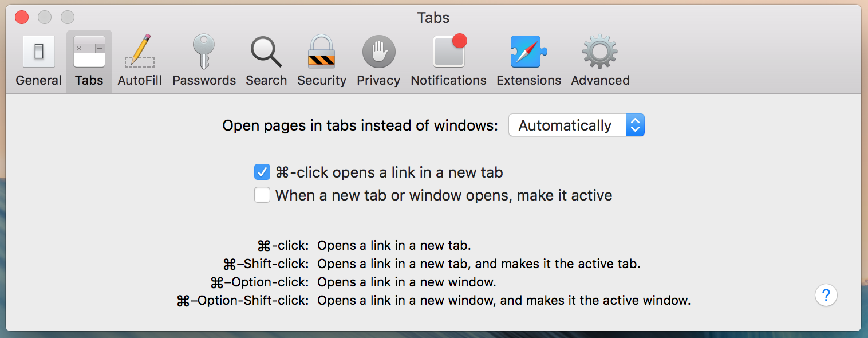
Task: Expand the Automatically tabs dropdown
Action: click(577, 125)
